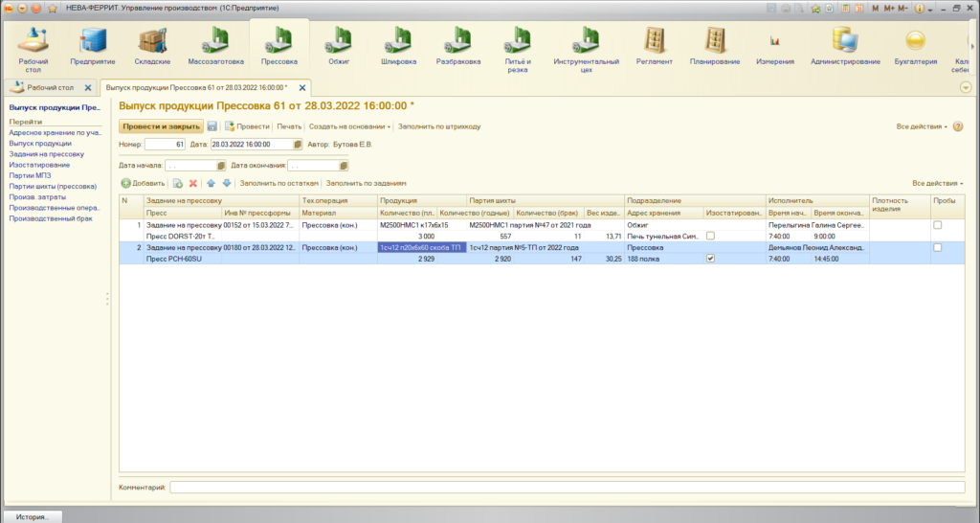Viewport: 980px width, 523px height.
Task: Click the copy row icon in table toolbar
Action: tap(177, 183)
